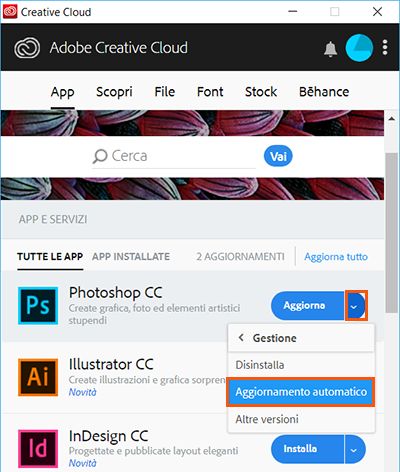The image size is (400, 472).
Task: Choose Altre versioni menu entry
Action: tap(301, 419)
